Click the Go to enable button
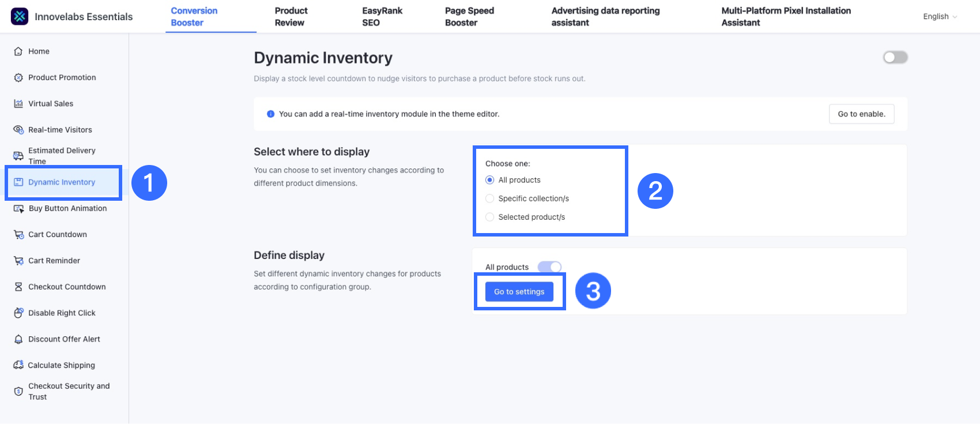This screenshot has height=424, width=980. click(861, 114)
